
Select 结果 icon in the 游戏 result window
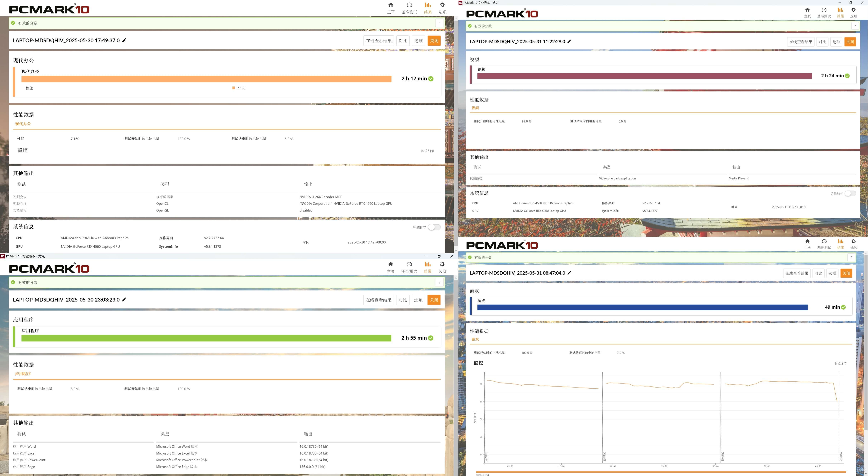tap(840, 244)
